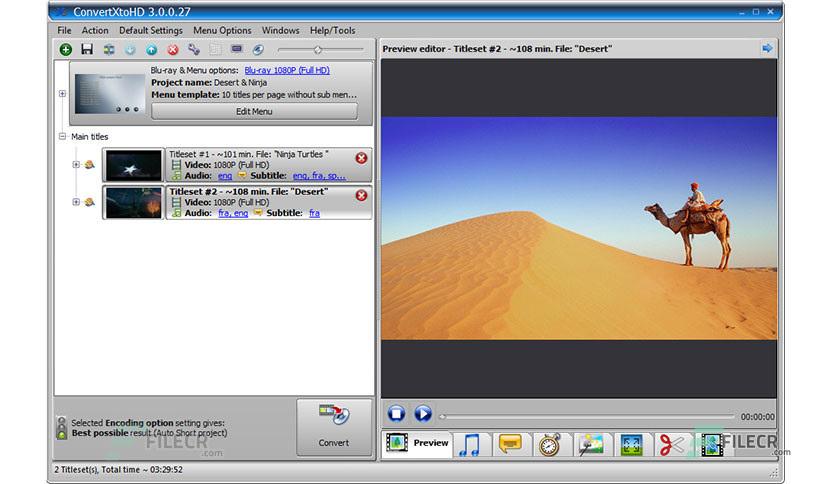Open settings with the wrench icon
This screenshot has height=484, width=836.
(x=194, y=50)
